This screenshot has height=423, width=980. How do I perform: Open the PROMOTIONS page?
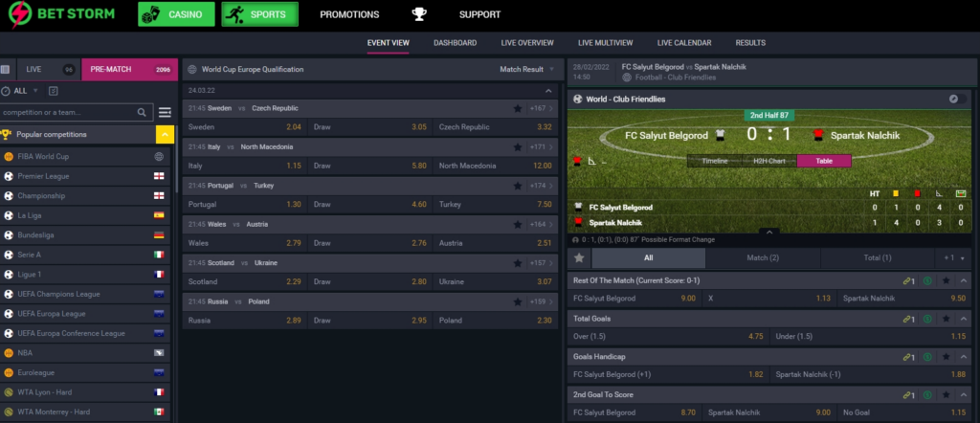pyautogui.click(x=349, y=14)
